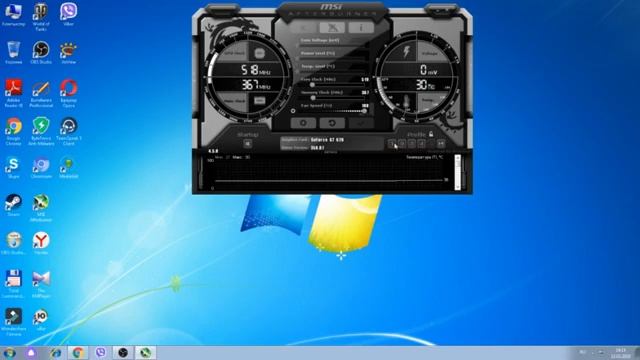The height and width of the screenshot is (360, 640).
Task: Open the information 'i' button
Action: click(x=361, y=28)
